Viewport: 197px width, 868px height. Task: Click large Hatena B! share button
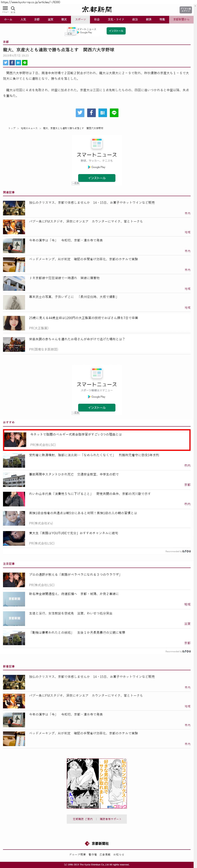[x=103, y=113]
